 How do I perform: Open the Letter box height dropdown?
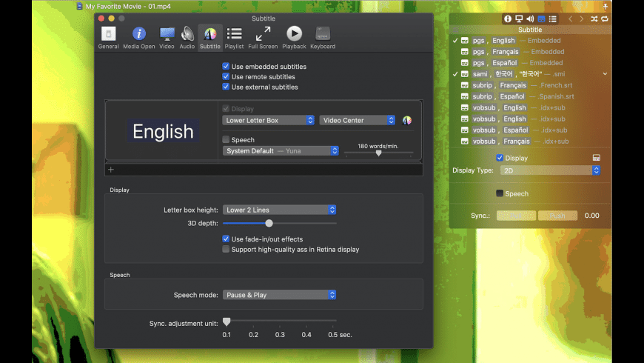point(279,210)
